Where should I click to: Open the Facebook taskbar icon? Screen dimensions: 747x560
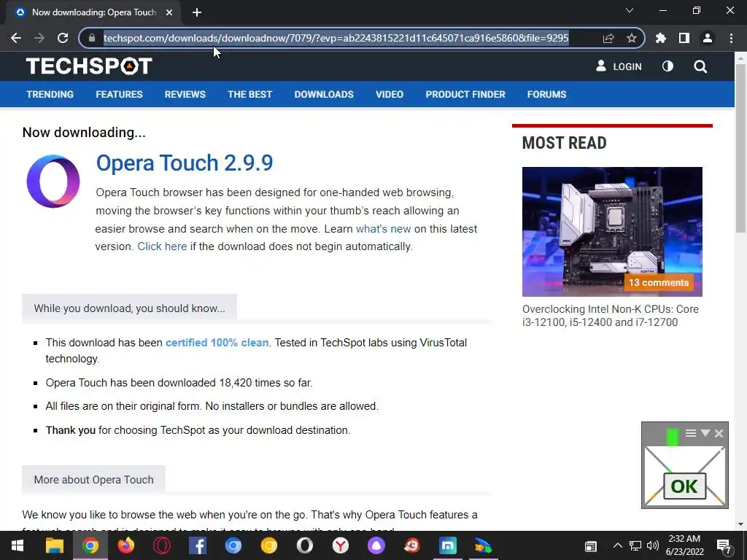(x=197, y=545)
